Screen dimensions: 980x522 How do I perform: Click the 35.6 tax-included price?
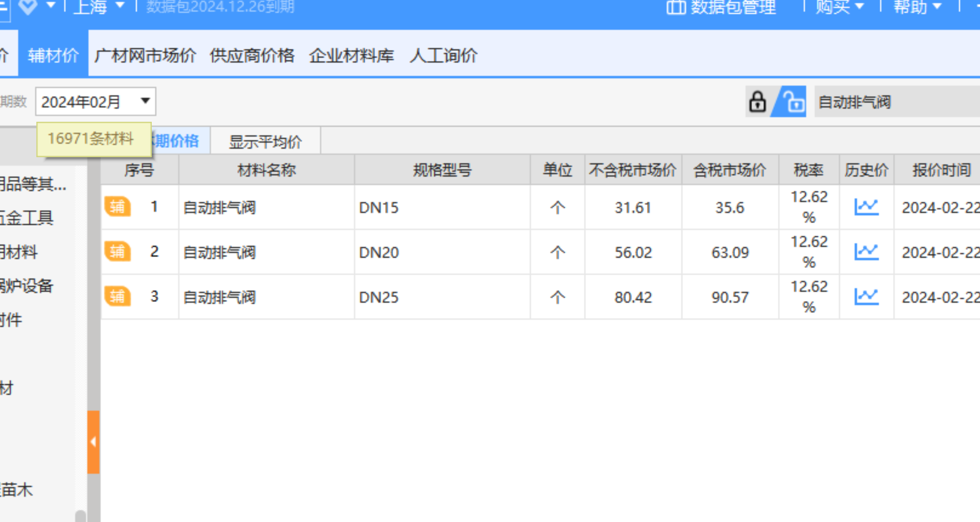(x=730, y=208)
